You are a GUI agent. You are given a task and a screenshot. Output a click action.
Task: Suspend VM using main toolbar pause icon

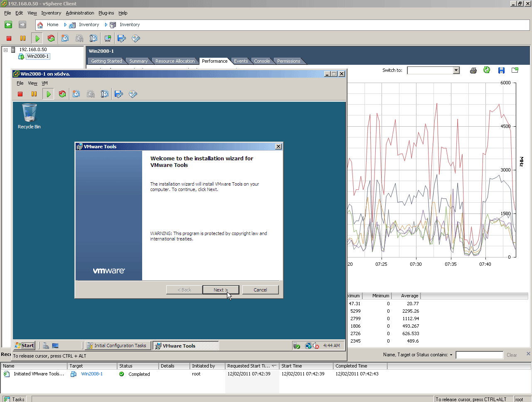coord(23,38)
